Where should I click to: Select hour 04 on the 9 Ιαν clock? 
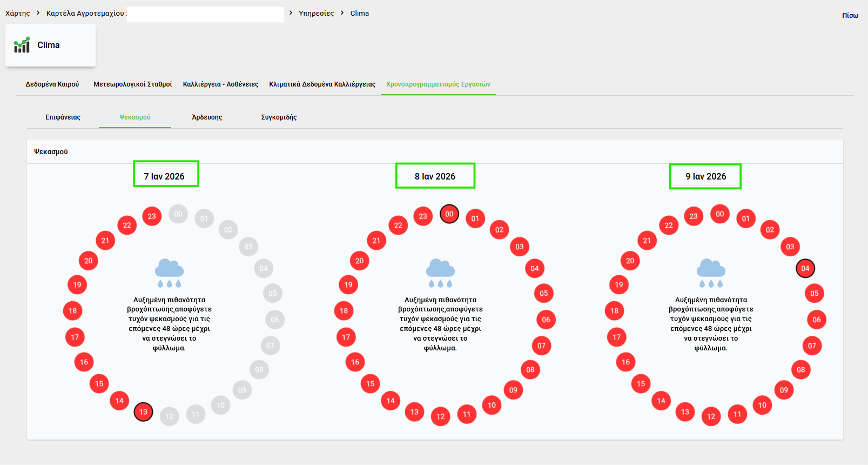click(805, 268)
